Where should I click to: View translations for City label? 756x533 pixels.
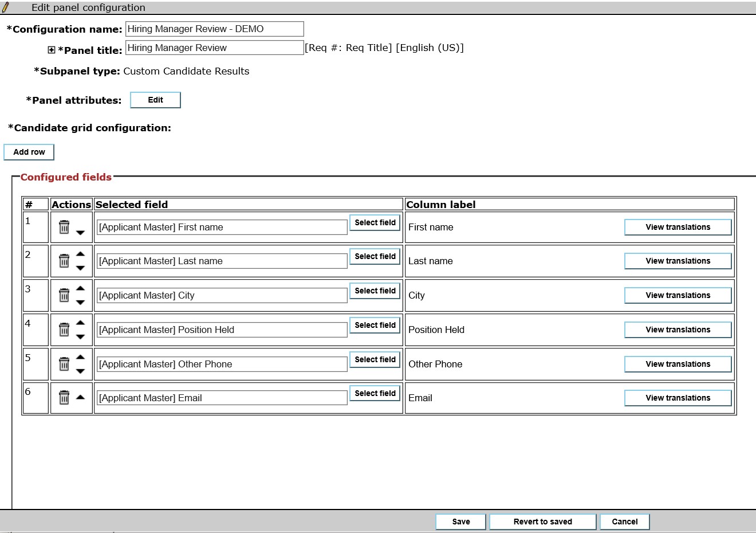coord(678,295)
